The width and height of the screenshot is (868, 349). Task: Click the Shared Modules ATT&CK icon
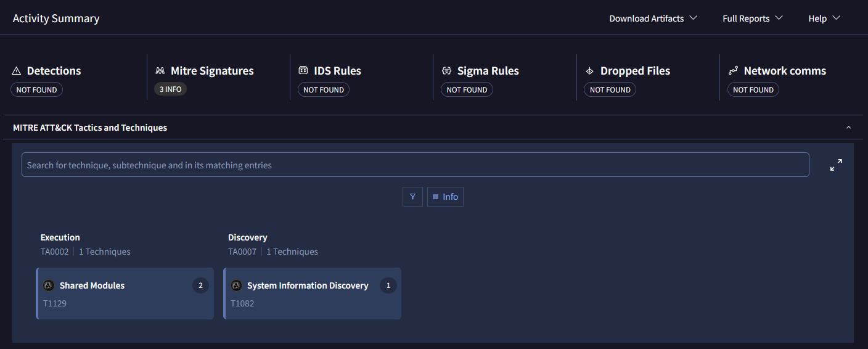pyautogui.click(x=49, y=285)
